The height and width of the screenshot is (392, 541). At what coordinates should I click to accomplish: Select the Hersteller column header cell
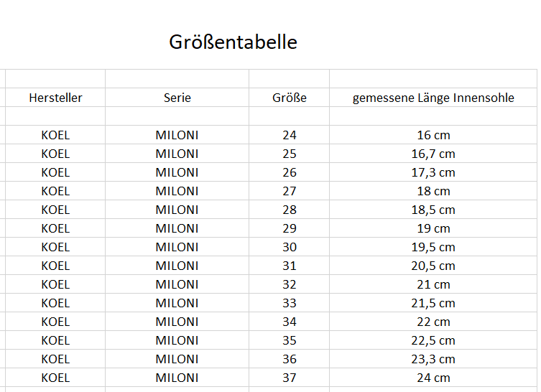click(x=55, y=98)
